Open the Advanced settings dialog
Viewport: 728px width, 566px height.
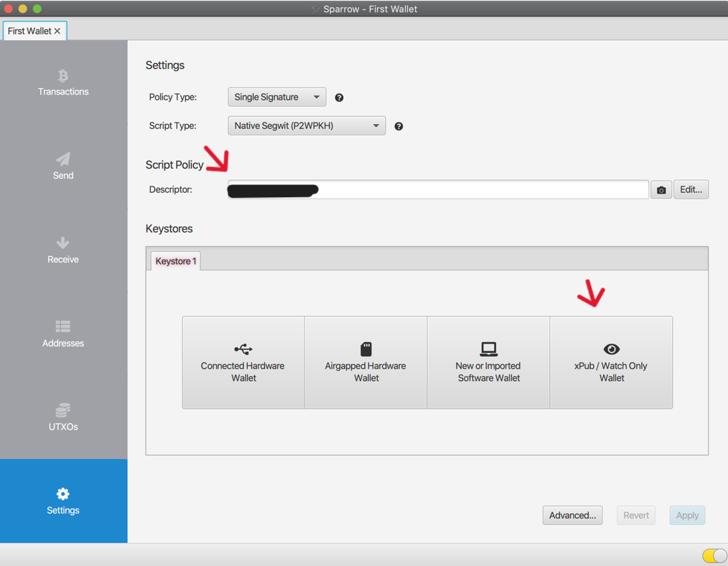click(x=572, y=515)
